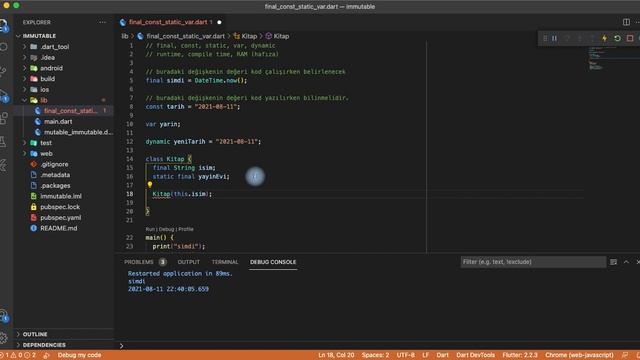Open the Extensions view

4,118
